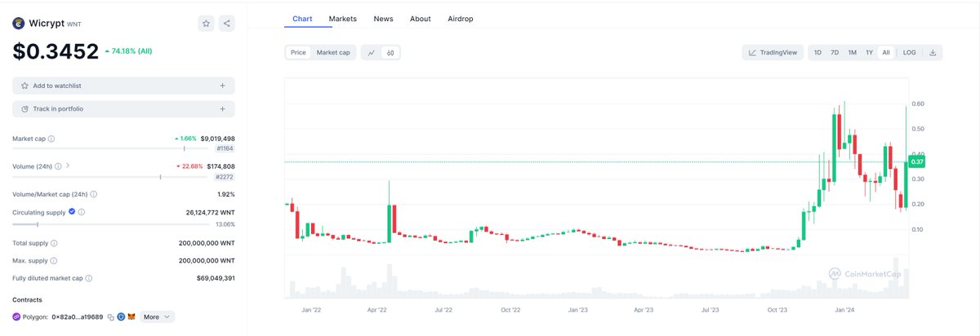Click the 0.37 current price tag on chart
Screen dimensions: 980x336
[918, 162]
